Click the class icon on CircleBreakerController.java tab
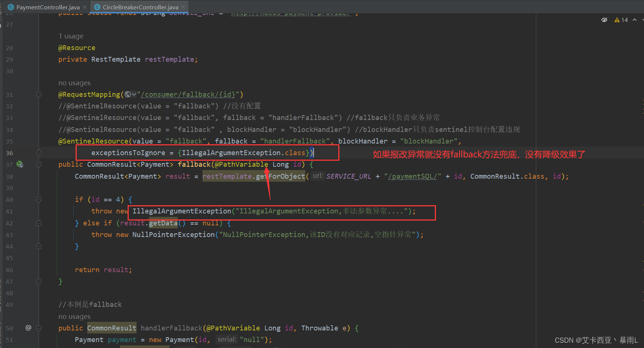 click(97, 7)
